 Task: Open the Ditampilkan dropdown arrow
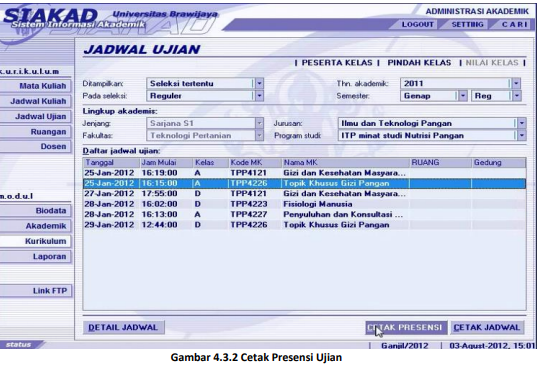pyautogui.click(x=259, y=83)
